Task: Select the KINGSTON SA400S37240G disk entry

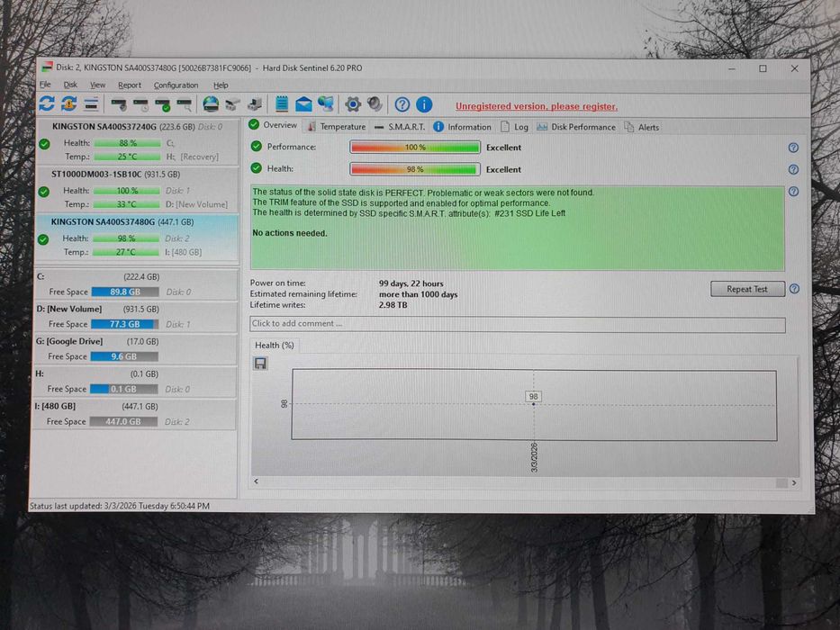Action: pos(136,142)
